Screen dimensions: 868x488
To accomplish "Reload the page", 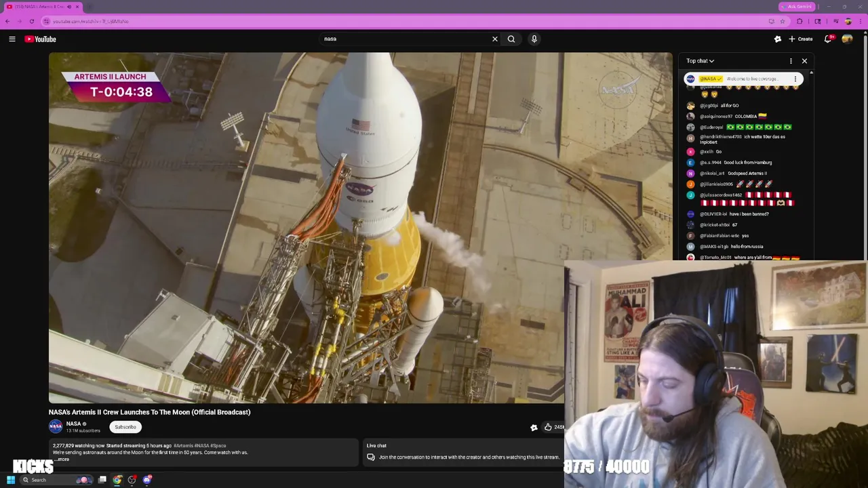I will pos(32,22).
